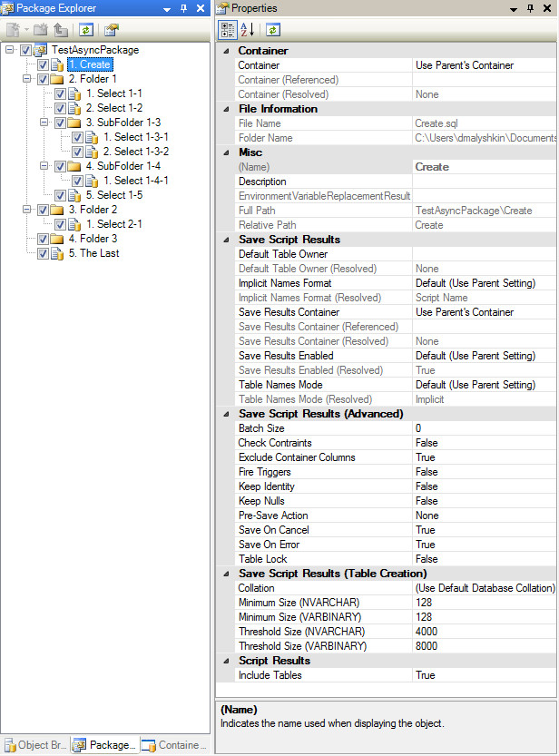The width and height of the screenshot is (559, 756).
Task: Click the Save Results Enabled value
Action: 485,356
